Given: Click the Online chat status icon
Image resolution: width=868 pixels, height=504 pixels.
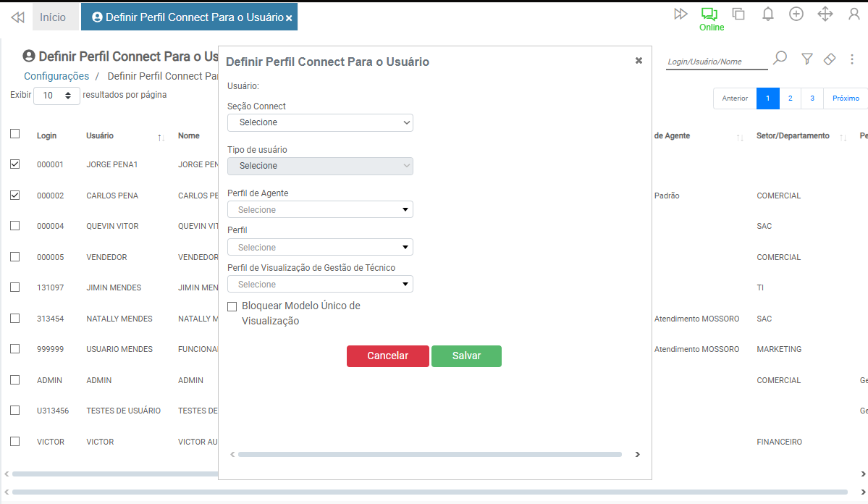Looking at the screenshot, I should pos(709,14).
